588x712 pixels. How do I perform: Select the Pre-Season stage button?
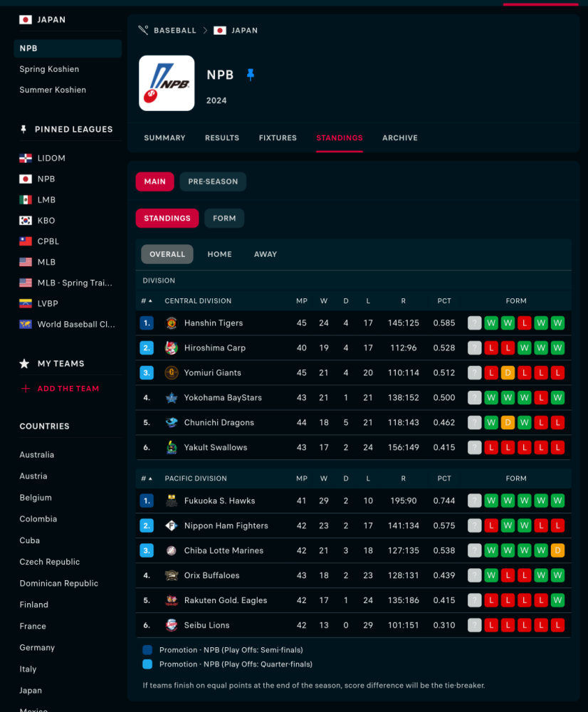pos(213,182)
